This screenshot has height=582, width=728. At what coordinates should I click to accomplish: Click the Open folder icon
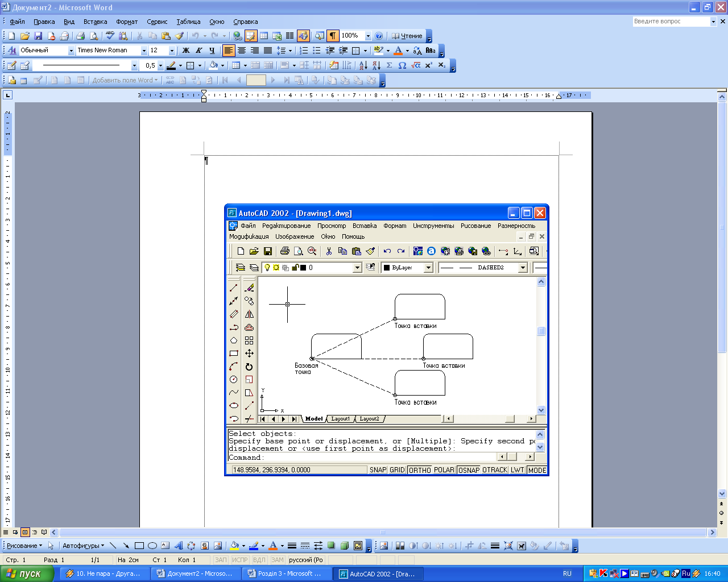click(x=24, y=36)
